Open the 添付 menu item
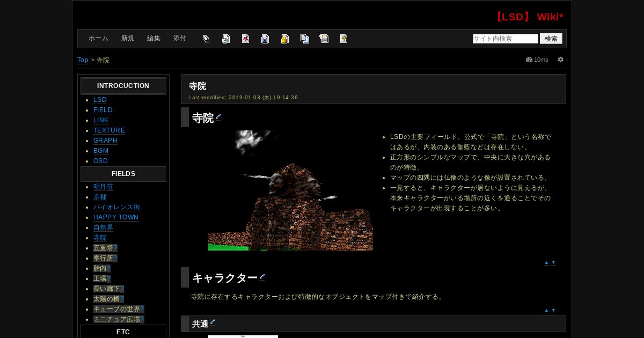 click(x=180, y=39)
